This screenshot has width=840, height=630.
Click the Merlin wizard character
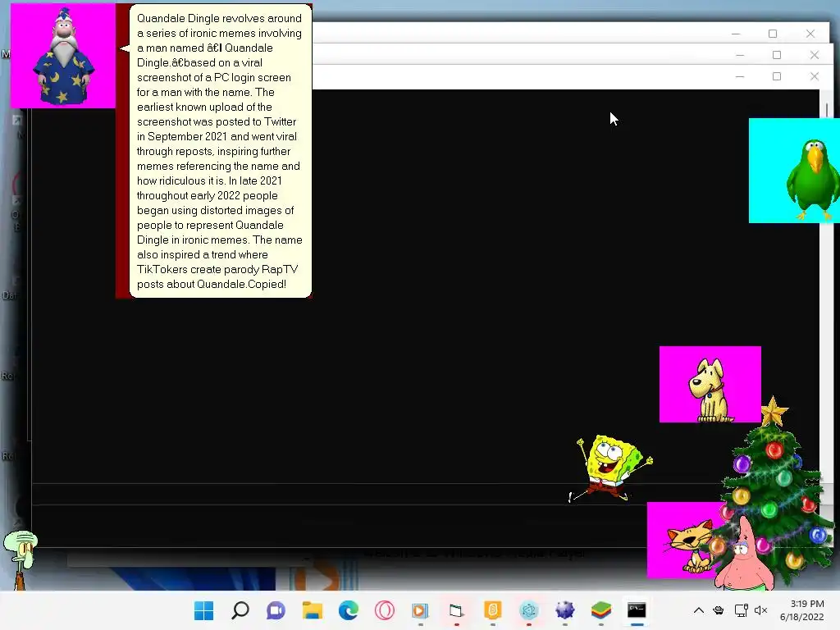tap(63, 57)
